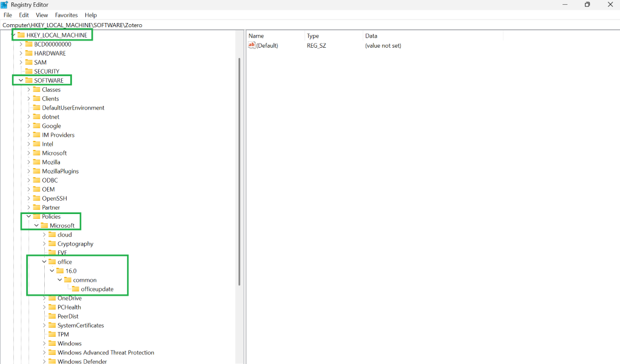Open the File menu
The width and height of the screenshot is (620, 364).
(7, 15)
